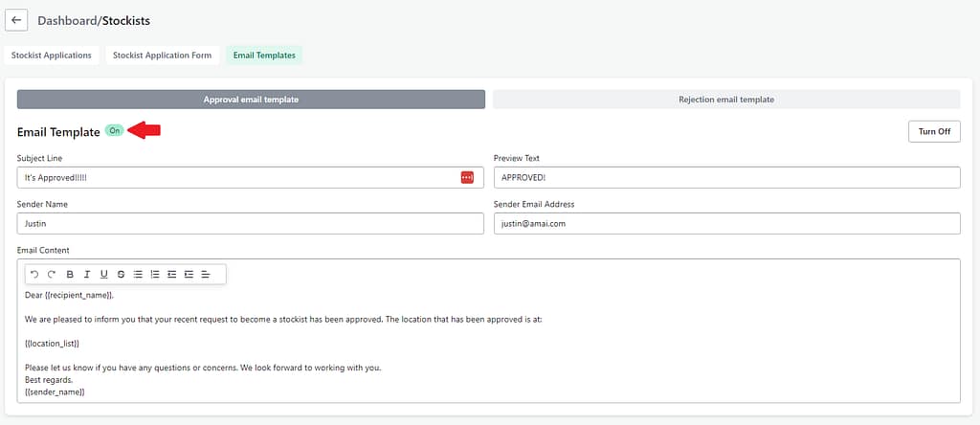This screenshot has width=980, height=425.
Task: Focus the Preview Text input field
Action: pos(725,178)
